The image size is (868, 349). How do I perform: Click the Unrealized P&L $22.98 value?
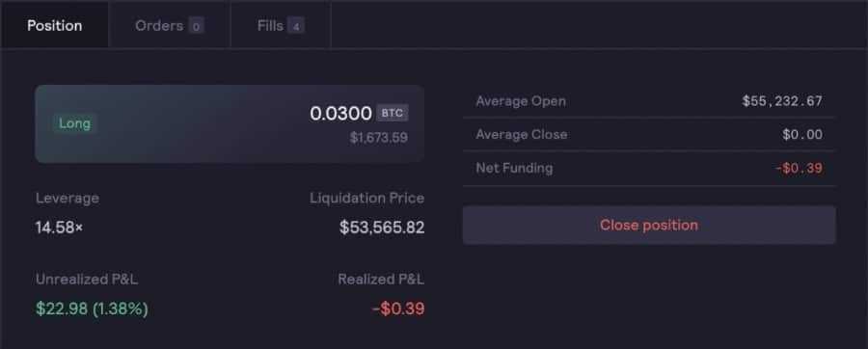(x=92, y=309)
